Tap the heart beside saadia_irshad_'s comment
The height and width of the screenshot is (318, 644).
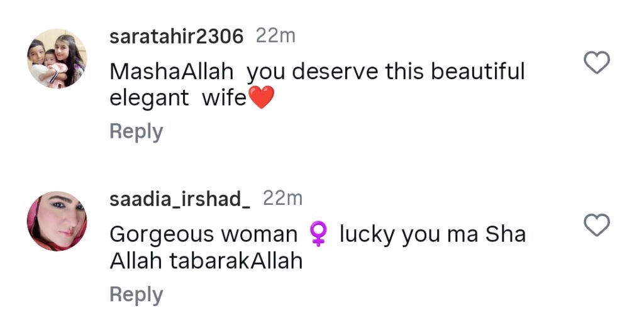tap(597, 224)
